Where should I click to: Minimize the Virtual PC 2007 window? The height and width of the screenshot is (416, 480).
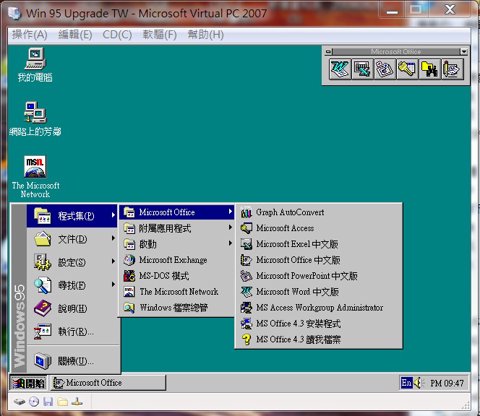pyautogui.click(x=392, y=11)
